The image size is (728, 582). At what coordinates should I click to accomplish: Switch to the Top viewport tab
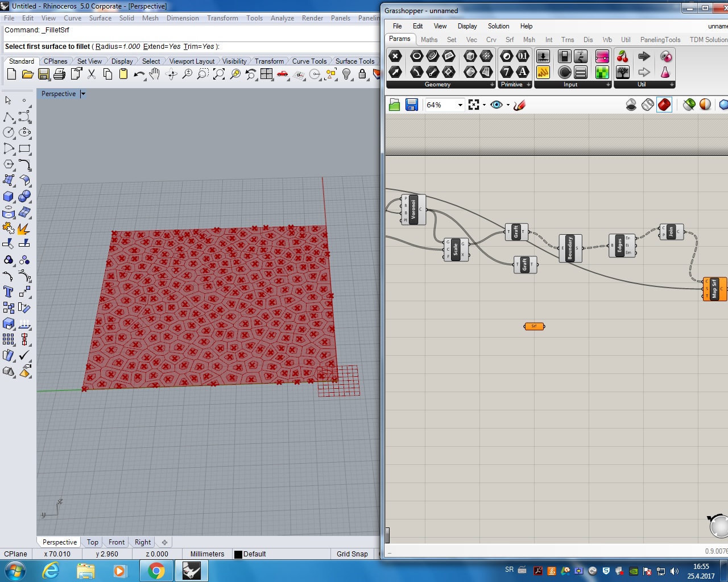[93, 542]
